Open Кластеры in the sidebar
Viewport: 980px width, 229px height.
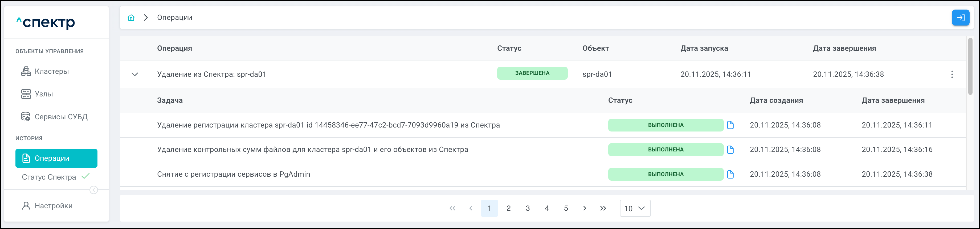point(51,71)
